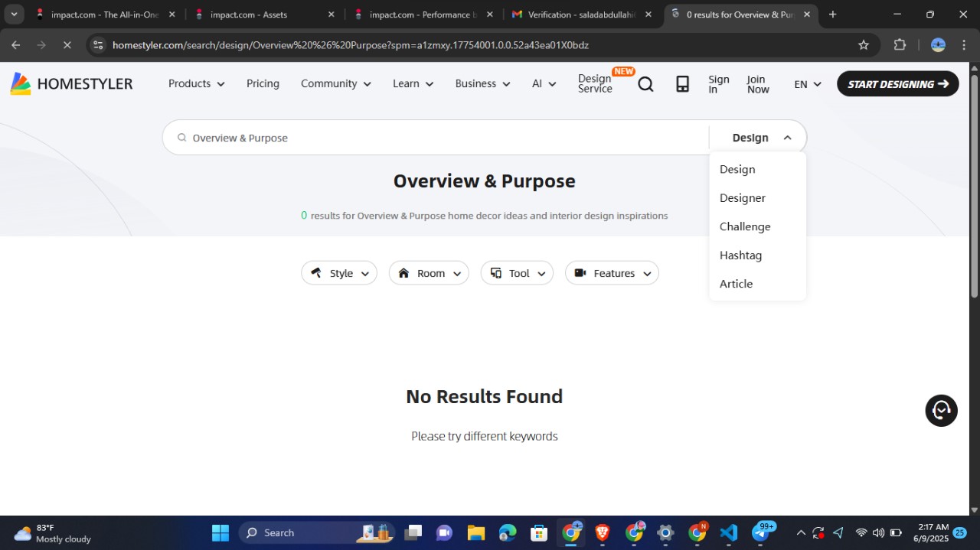Select Challenge in search type list
Viewport: 980px width, 550px height.
tap(745, 226)
